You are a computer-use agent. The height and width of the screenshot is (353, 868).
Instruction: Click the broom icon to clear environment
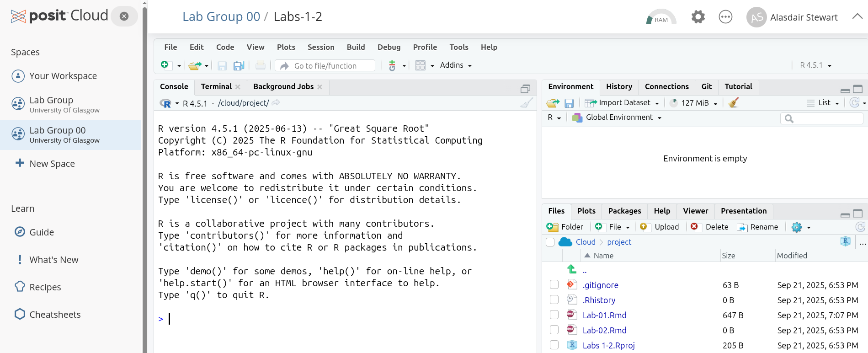pos(734,103)
